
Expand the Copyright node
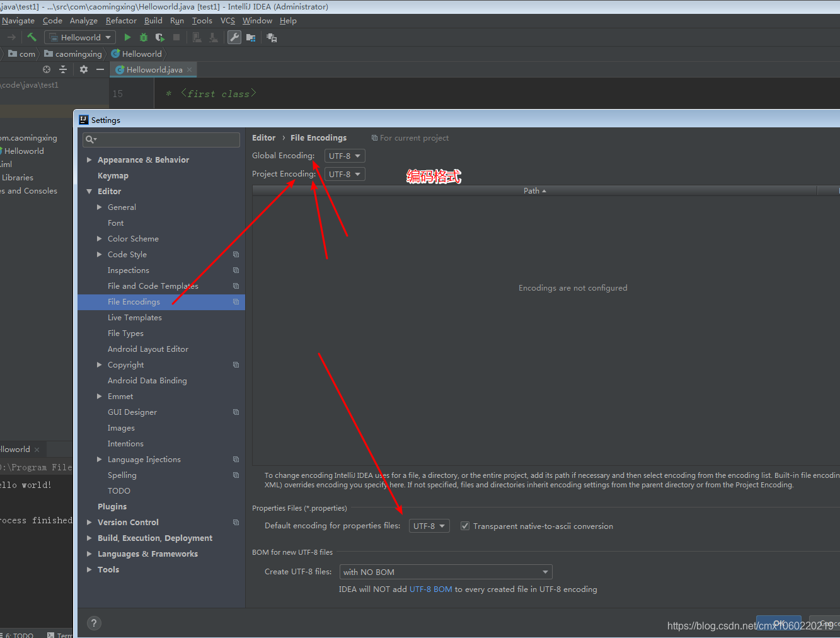point(100,365)
